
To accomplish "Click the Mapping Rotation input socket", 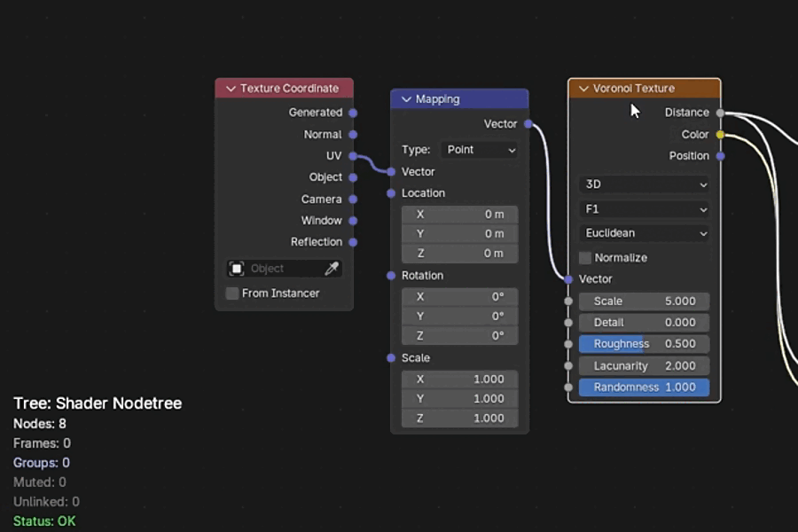I will 391,276.
